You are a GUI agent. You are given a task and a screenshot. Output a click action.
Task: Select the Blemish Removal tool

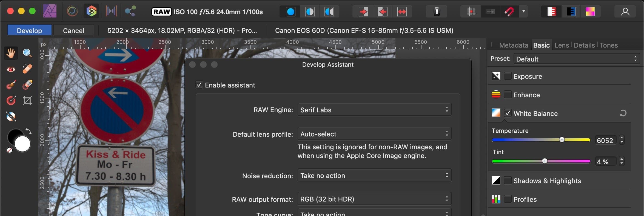pyautogui.click(x=27, y=69)
